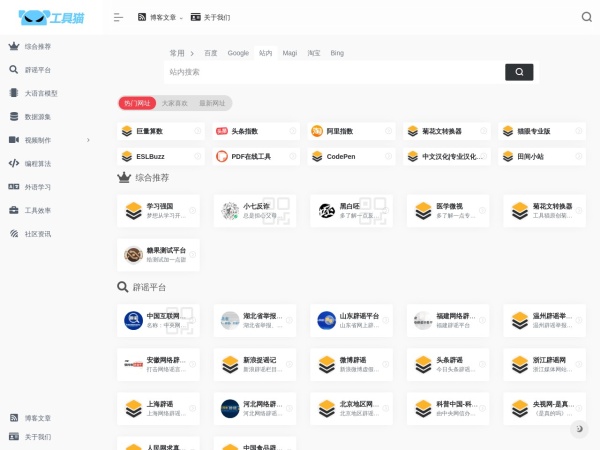Image resolution: width=600 pixels, height=450 pixels.
Task: Click the arrow icon on 温州辟谣举 card
Action: [579, 320]
